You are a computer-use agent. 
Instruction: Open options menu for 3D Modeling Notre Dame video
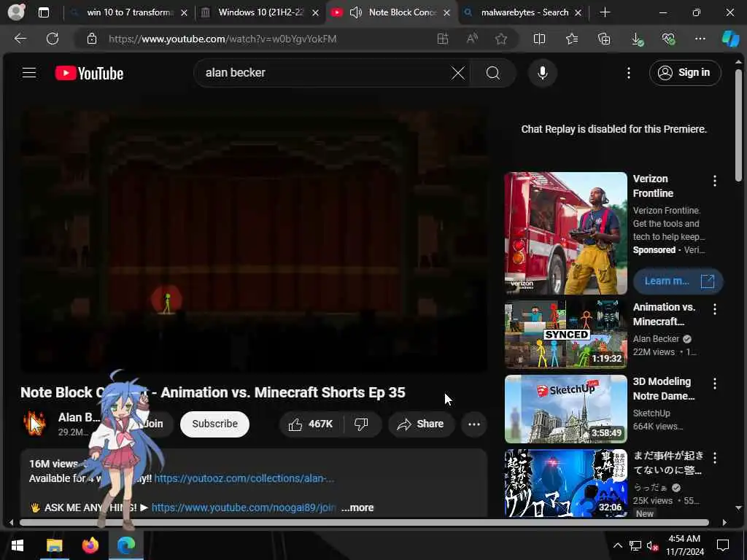pyautogui.click(x=715, y=384)
